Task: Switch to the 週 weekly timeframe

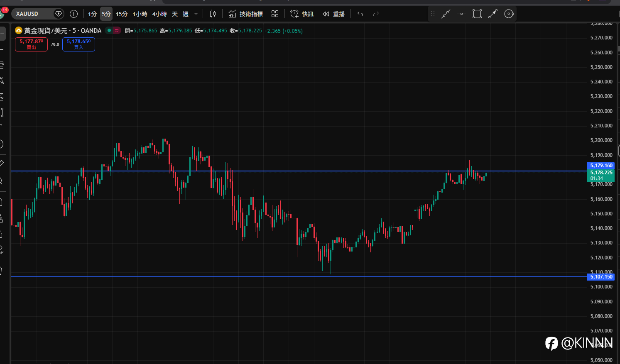Action: pos(186,14)
